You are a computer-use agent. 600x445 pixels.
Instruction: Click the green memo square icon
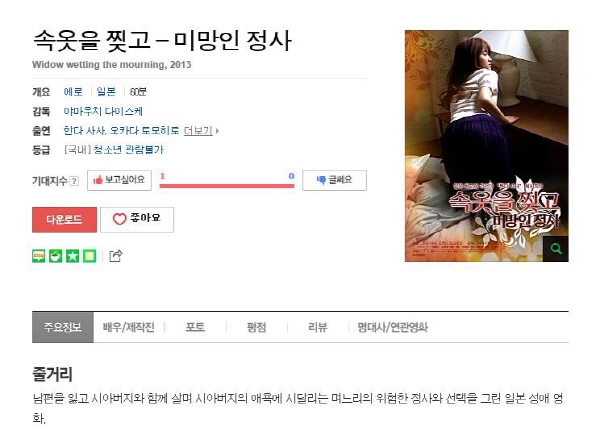tap(90, 256)
